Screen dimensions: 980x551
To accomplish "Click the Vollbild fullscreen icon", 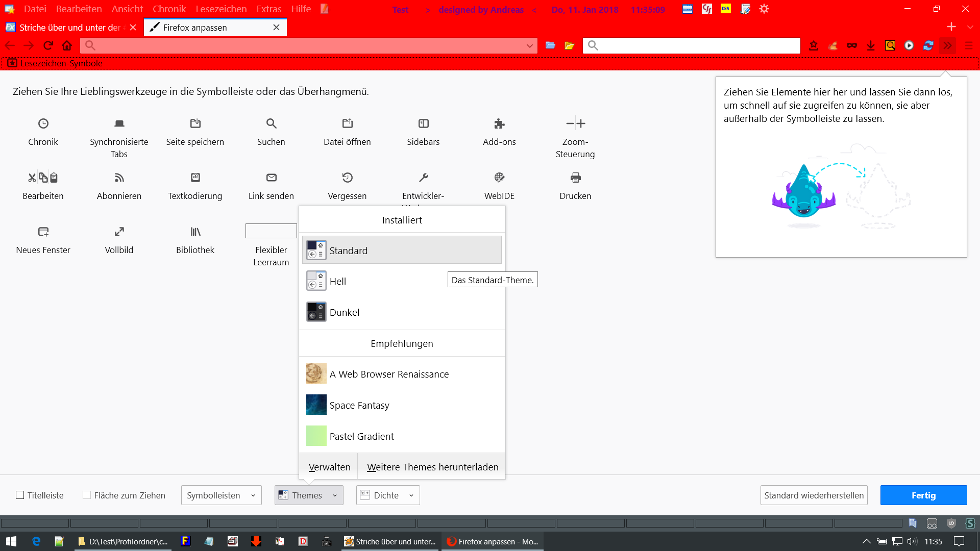I will [119, 232].
